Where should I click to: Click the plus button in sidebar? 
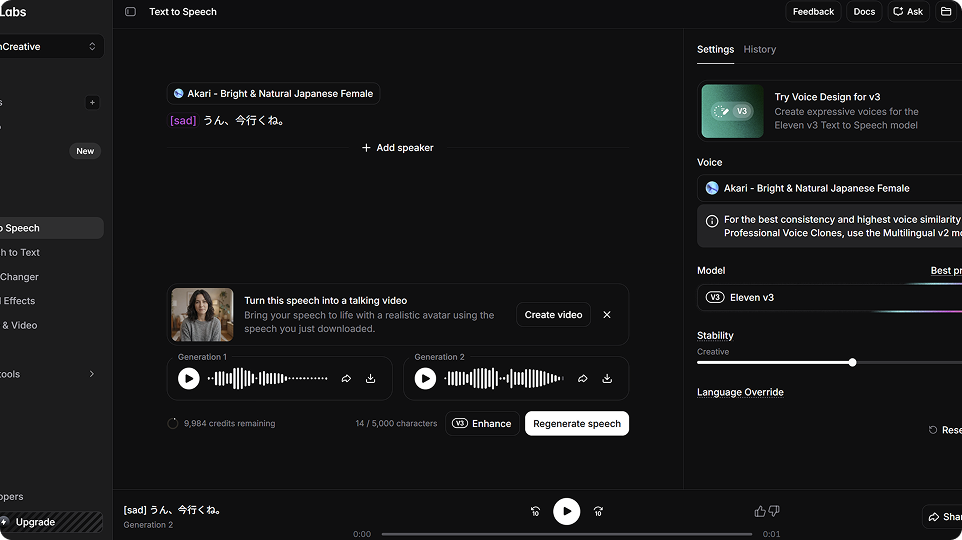92,102
